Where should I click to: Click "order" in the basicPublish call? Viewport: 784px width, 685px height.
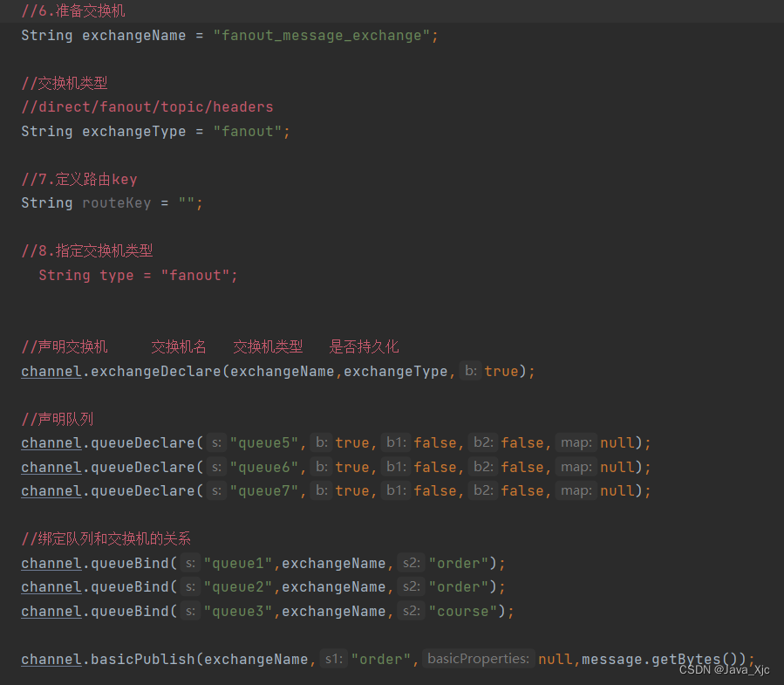click(380, 660)
